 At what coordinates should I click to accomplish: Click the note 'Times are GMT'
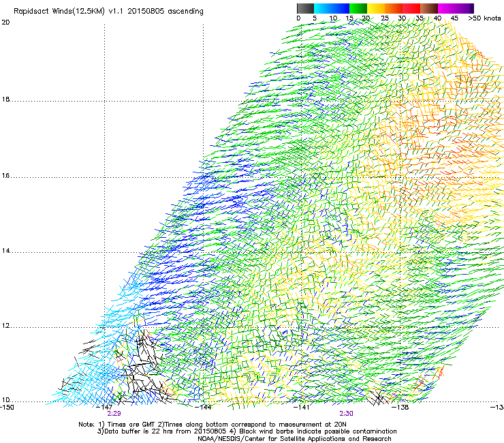(x=131, y=425)
